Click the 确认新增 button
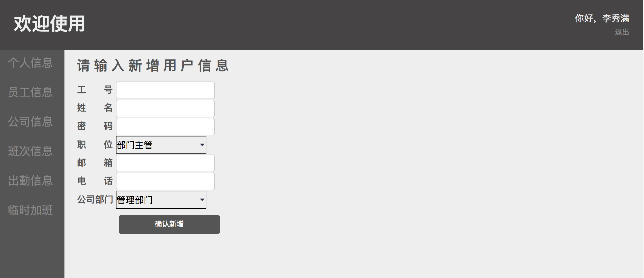Image resolution: width=644 pixels, height=278 pixels. (169, 224)
